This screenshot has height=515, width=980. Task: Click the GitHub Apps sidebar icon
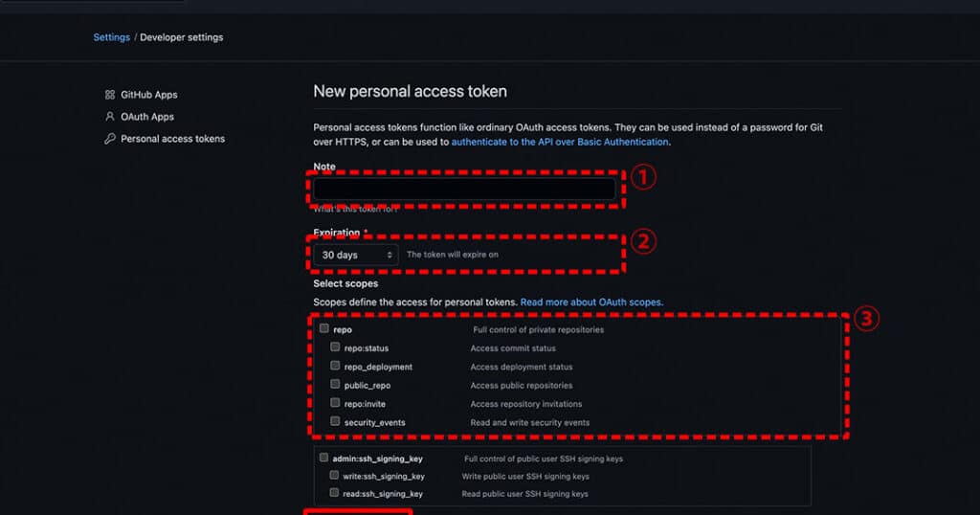click(x=110, y=95)
